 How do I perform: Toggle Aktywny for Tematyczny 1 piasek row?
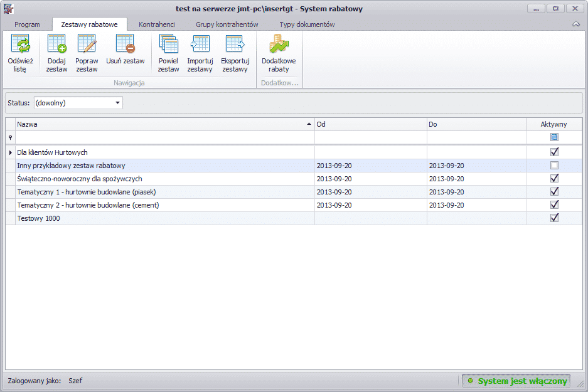click(554, 191)
